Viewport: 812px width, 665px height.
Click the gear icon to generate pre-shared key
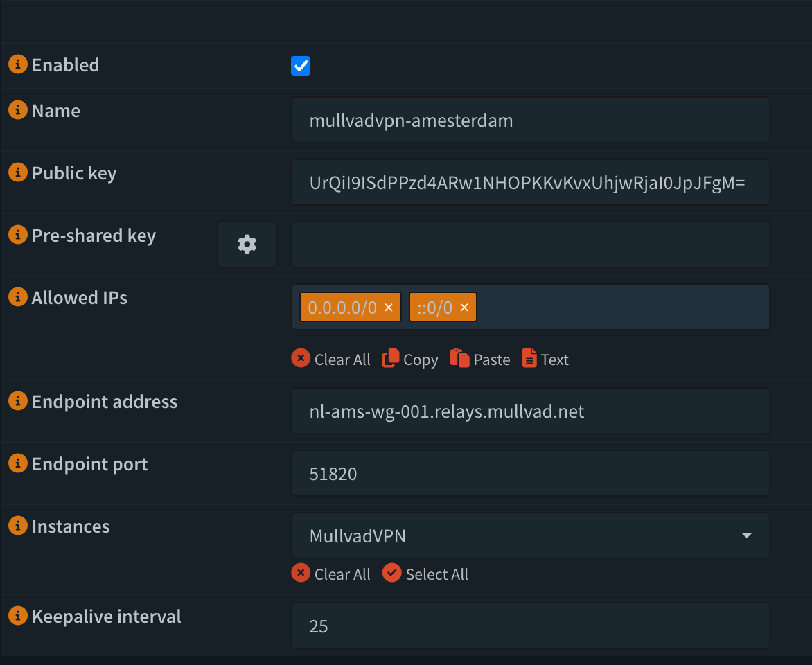pyautogui.click(x=247, y=245)
